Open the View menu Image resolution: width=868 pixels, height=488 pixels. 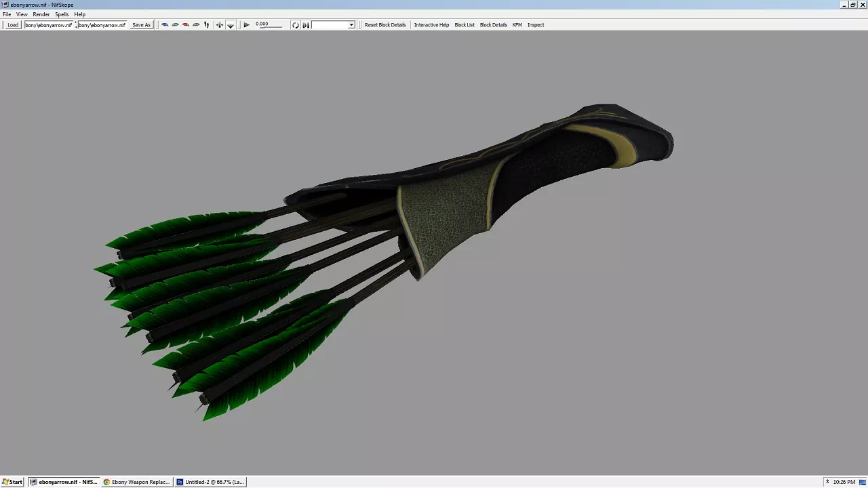(22, 14)
